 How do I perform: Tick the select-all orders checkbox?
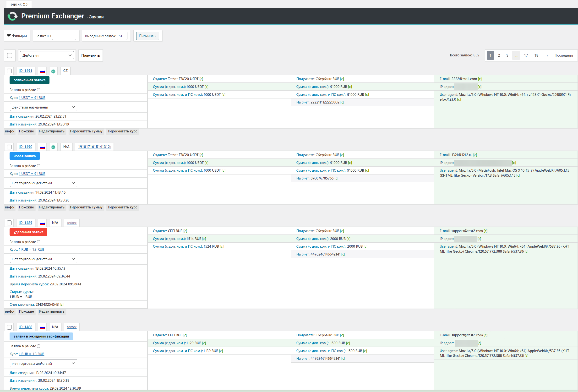(x=10, y=55)
